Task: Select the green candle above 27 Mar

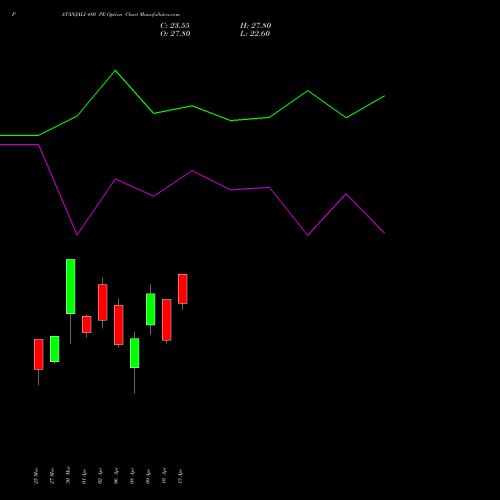Action: tap(55, 349)
